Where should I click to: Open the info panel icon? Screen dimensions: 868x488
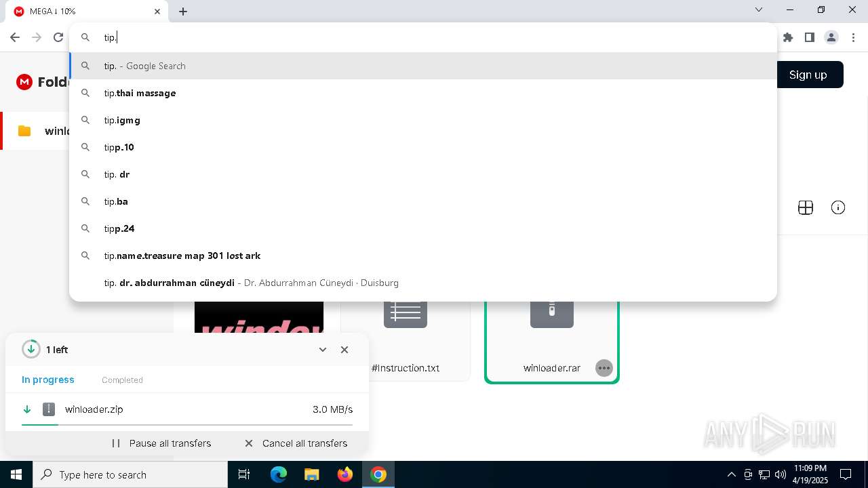coord(838,208)
